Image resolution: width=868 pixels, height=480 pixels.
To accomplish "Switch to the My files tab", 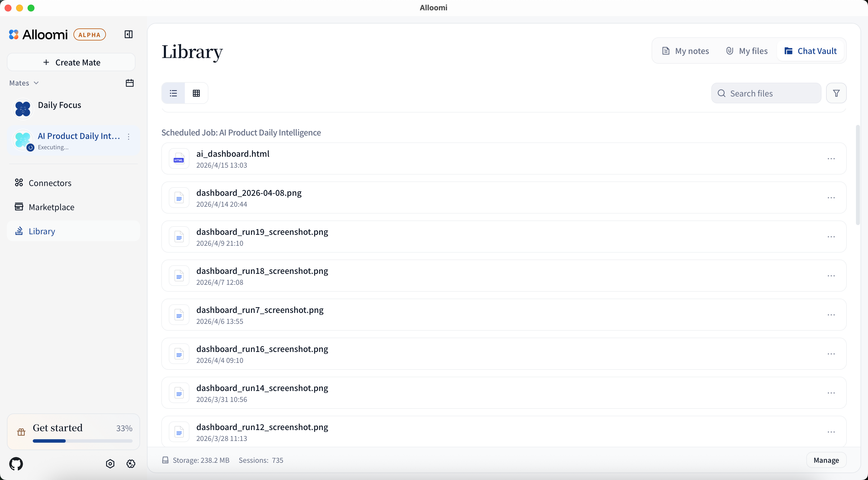I will (747, 51).
